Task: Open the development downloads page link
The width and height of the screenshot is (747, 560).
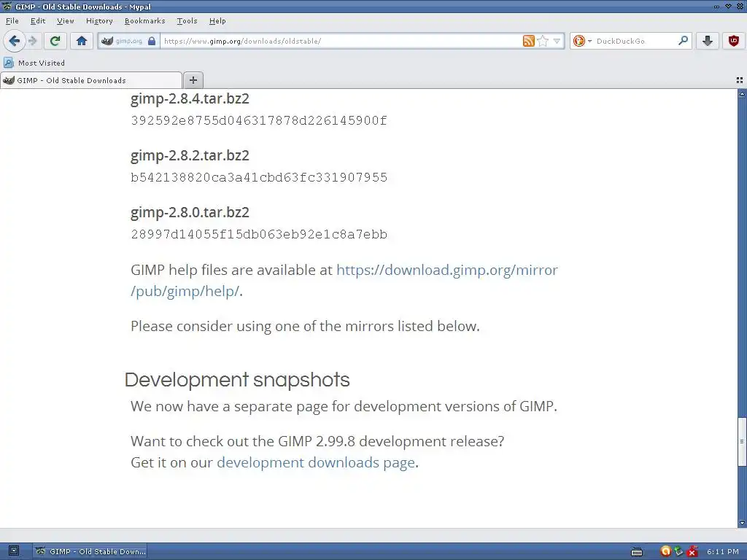Action: [x=316, y=462]
